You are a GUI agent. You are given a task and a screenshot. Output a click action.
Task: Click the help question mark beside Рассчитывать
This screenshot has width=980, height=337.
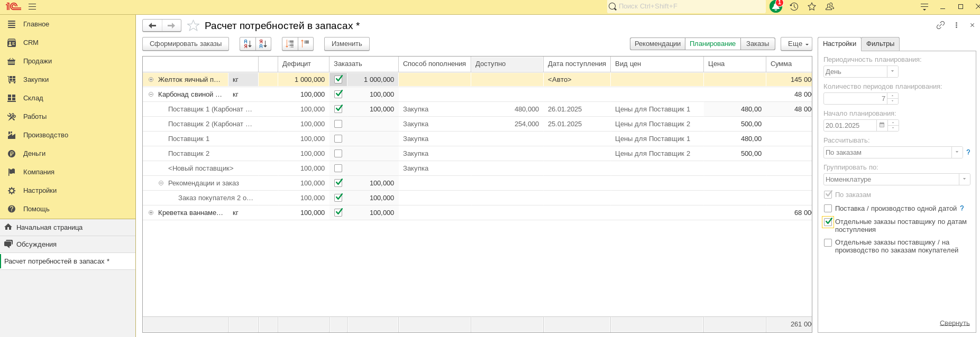(968, 152)
